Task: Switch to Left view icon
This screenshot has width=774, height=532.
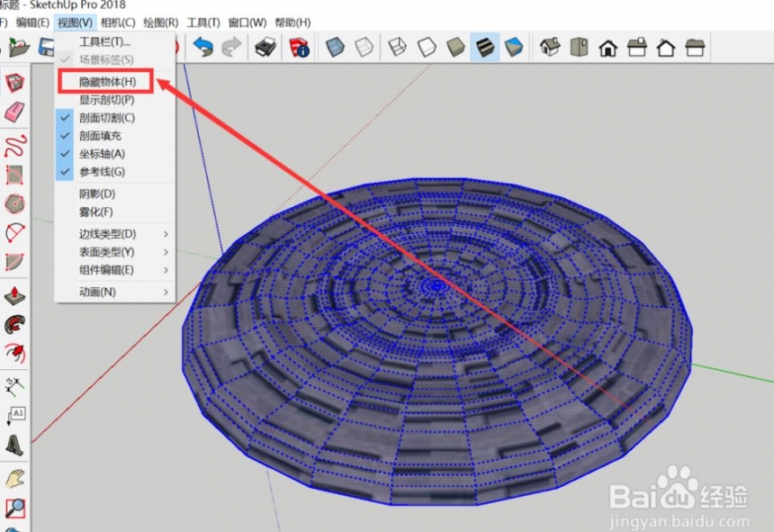Action: pyautogui.click(x=695, y=48)
